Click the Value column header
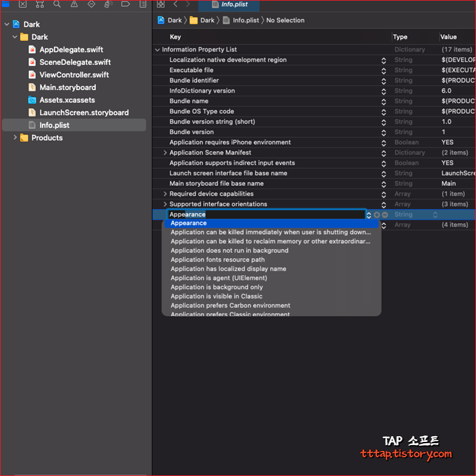This screenshot has height=476, width=476. [448, 37]
